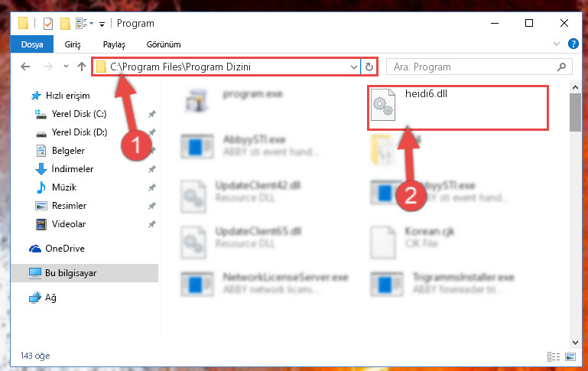This screenshot has width=588, height=371.
Task: Toggle the pin next to Videolar
Action: coord(151,224)
